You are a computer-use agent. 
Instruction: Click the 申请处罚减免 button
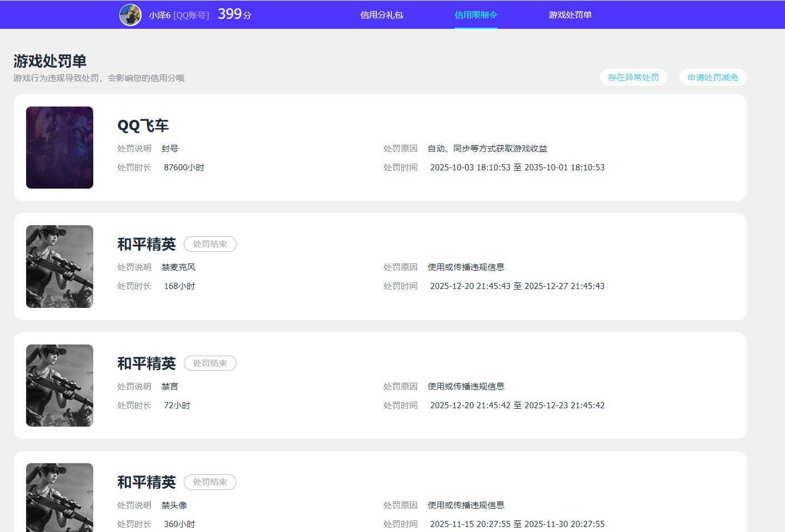(713, 77)
